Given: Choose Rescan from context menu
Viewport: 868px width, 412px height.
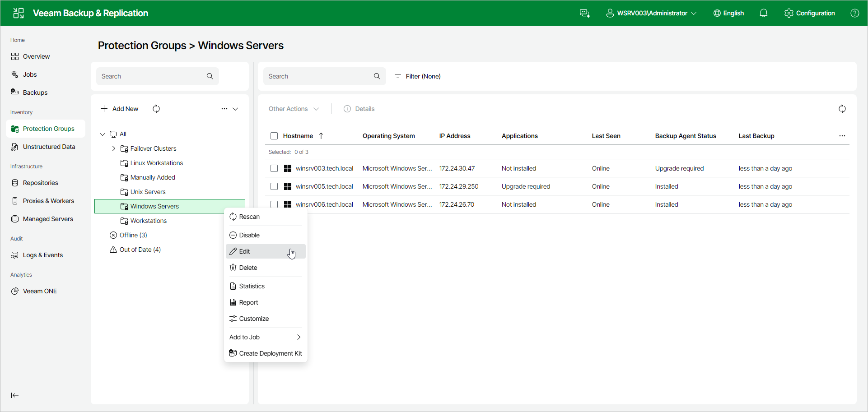Looking at the screenshot, I should (266, 217).
